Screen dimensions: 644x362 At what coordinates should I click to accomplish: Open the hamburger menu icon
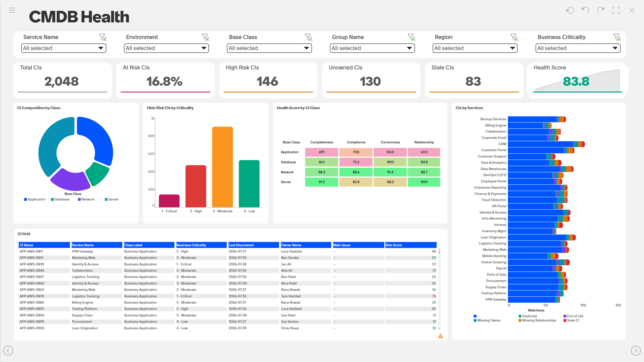(x=12, y=10)
